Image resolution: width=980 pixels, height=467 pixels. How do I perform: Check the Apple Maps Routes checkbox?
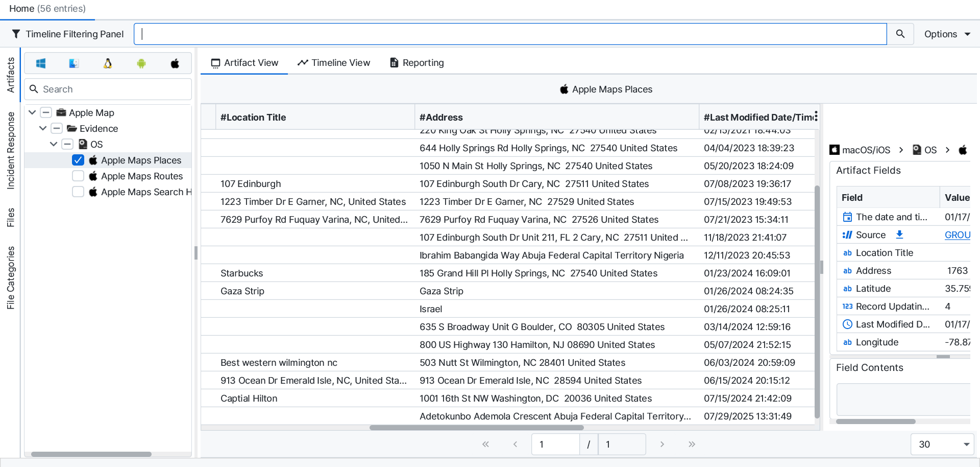(78, 176)
